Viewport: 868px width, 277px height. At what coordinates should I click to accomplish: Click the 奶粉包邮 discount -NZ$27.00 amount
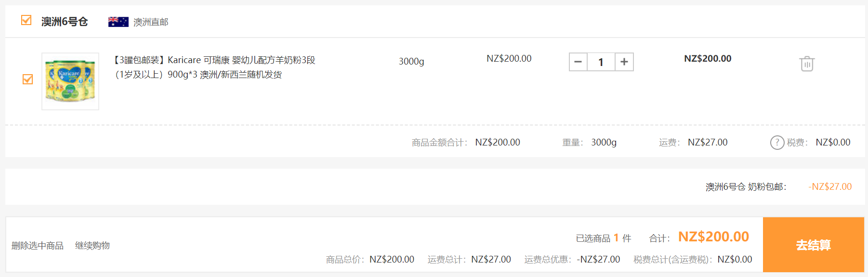pyautogui.click(x=830, y=186)
